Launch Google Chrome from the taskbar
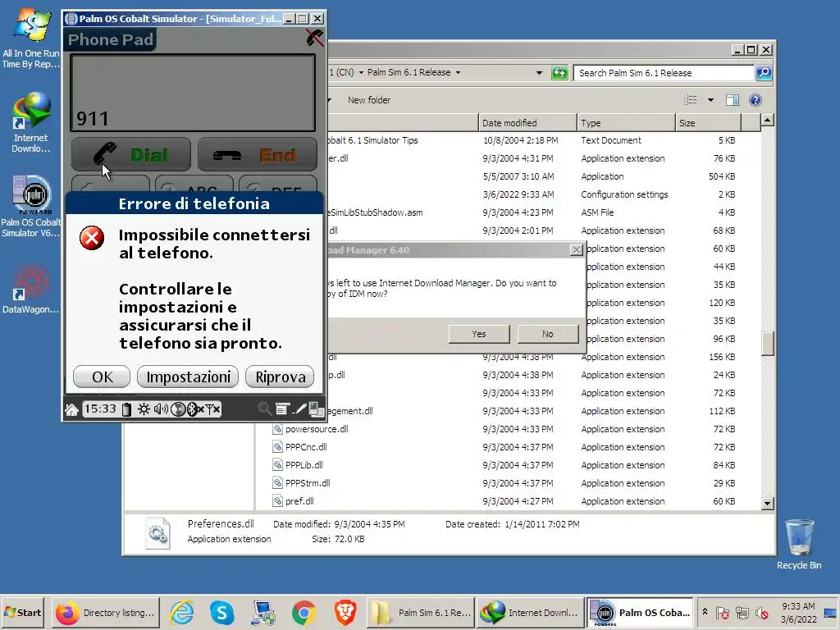840x630 pixels. click(304, 612)
